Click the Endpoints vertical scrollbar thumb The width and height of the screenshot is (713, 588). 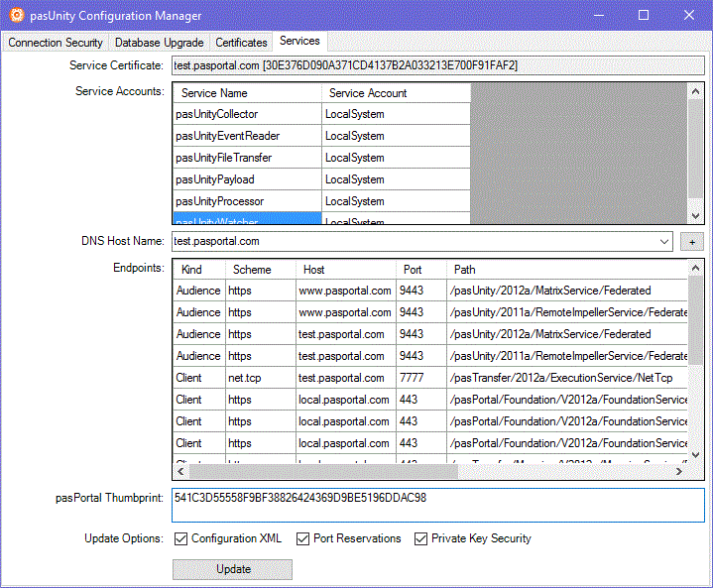click(695, 320)
